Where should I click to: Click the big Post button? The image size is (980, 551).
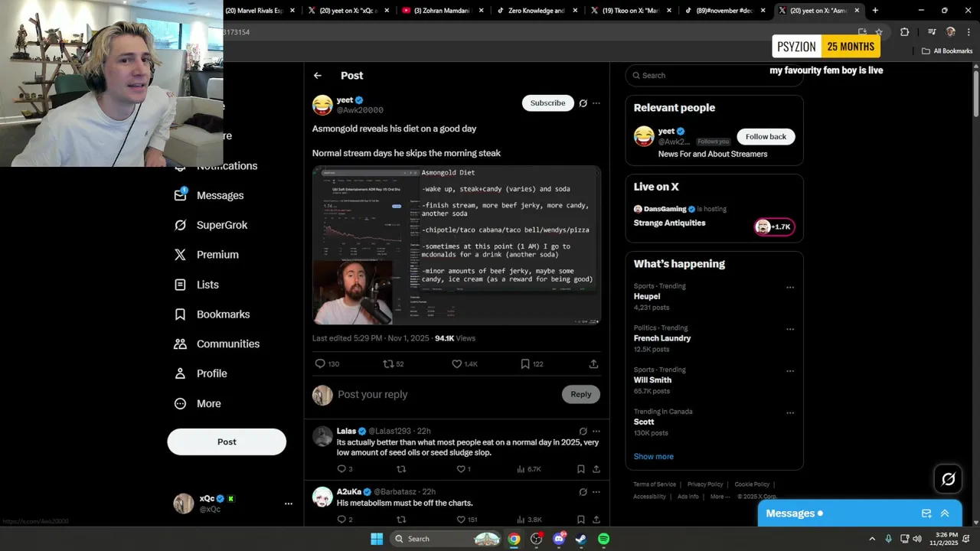pos(227,442)
